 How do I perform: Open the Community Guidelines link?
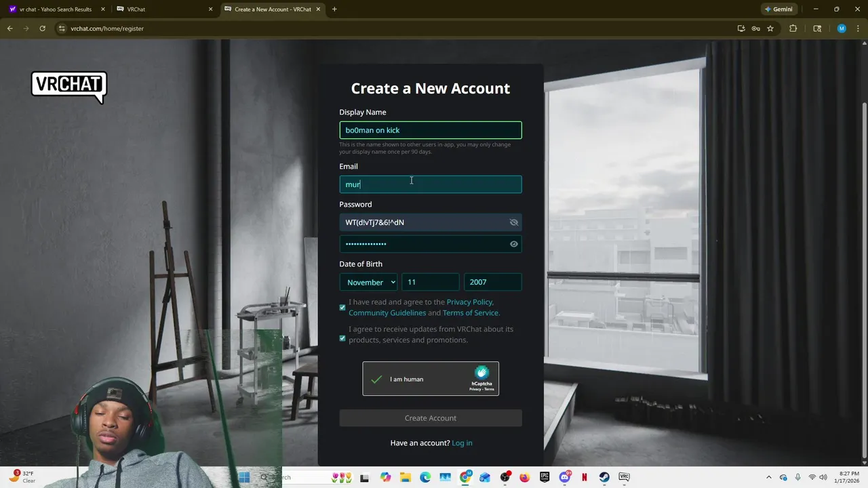(387, 313)
